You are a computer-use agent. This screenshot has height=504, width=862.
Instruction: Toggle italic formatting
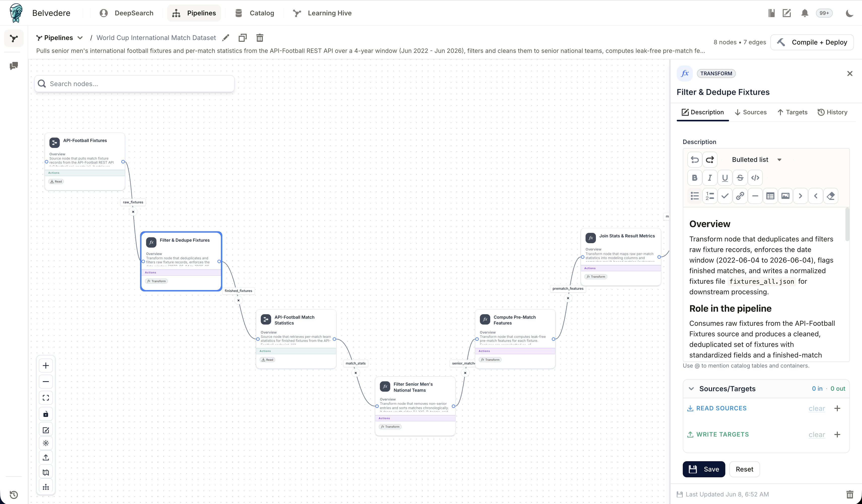710,177
